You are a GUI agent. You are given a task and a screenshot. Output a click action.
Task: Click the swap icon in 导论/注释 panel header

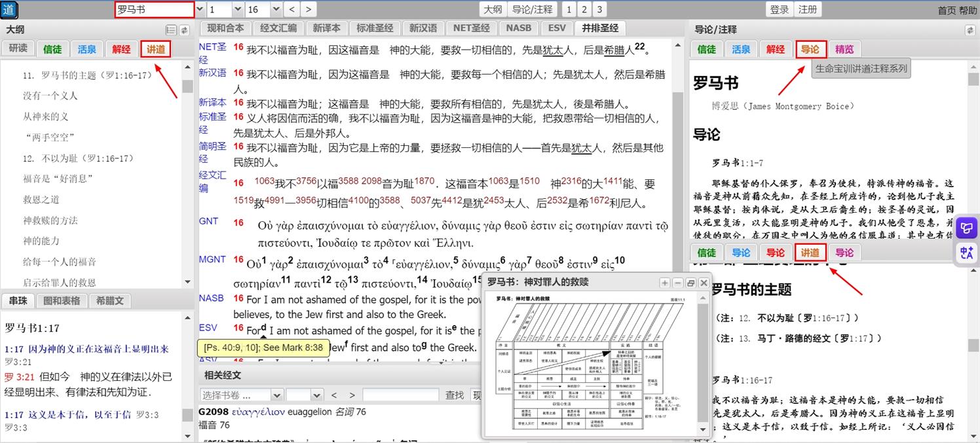click(x=970, y=30)
